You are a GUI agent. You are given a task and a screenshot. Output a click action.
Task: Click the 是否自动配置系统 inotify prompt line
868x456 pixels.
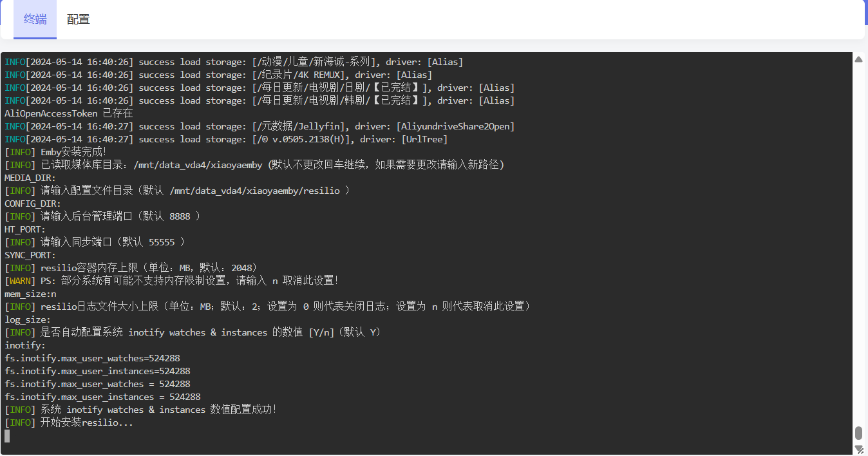(x=193, y=333)
